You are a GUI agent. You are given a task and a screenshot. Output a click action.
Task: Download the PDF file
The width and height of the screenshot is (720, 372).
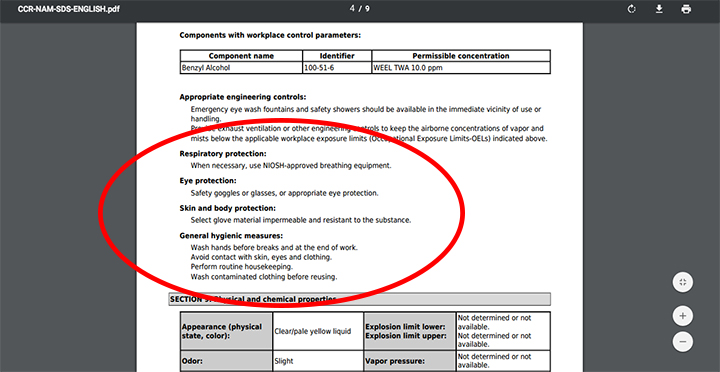click(659, 9)
